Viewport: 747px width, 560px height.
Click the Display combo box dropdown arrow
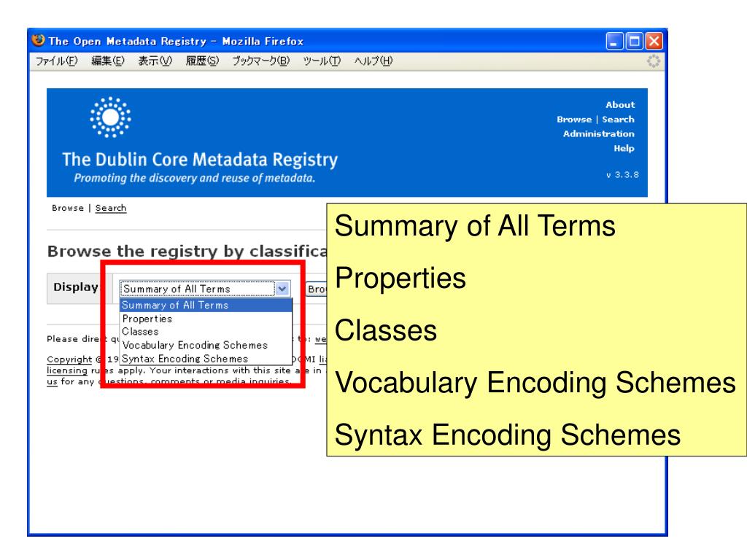click(x=282, y=289)
